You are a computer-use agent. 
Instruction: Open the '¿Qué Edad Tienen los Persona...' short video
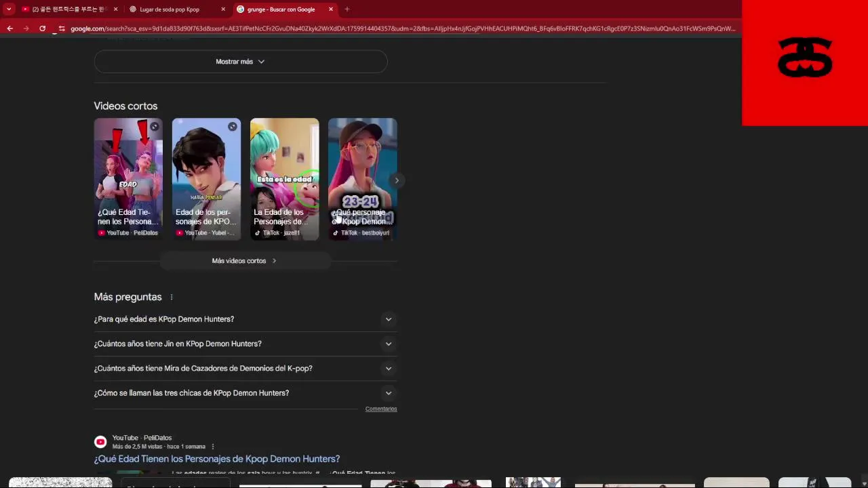[128, 179]
